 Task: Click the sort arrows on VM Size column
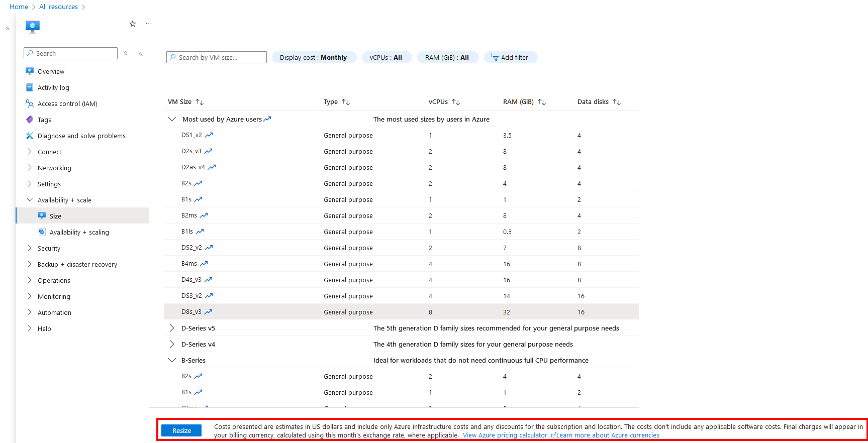(x=200, y=102)
